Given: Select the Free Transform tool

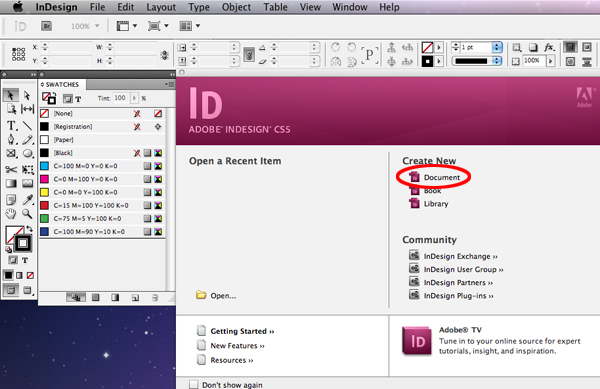Looking at the screenshot, I should (x=27, y=169).
